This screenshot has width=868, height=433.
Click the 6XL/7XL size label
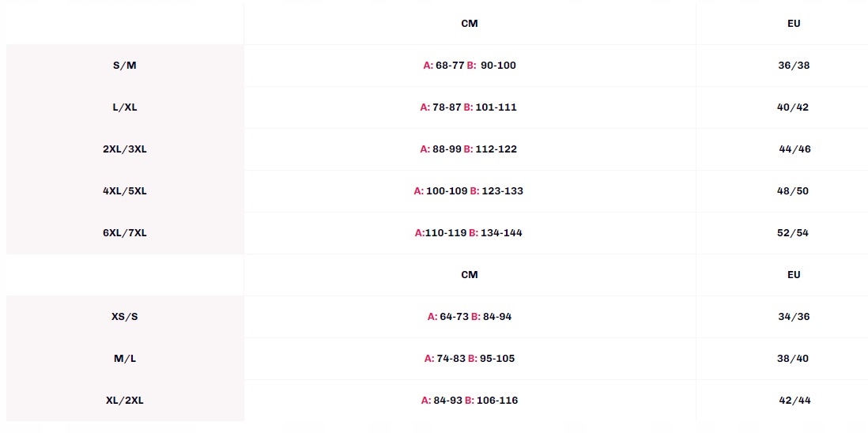click(125, 233)
